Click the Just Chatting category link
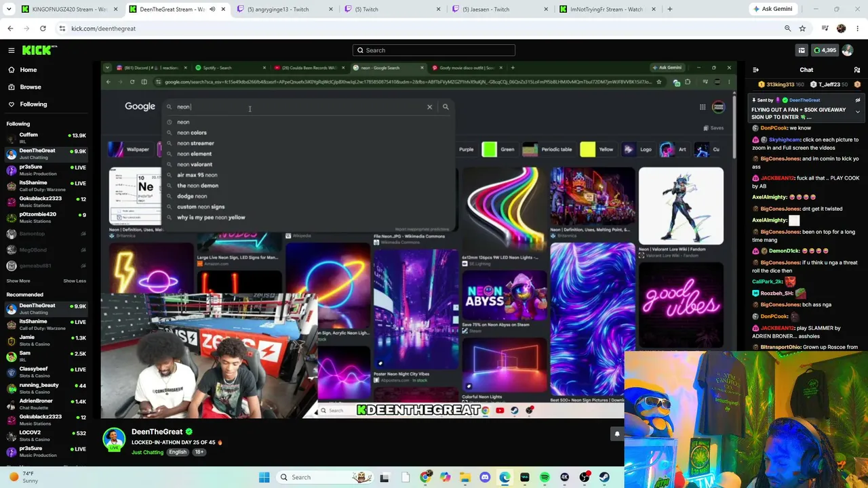This screenshot has height=488, width=868. (147, 452)
